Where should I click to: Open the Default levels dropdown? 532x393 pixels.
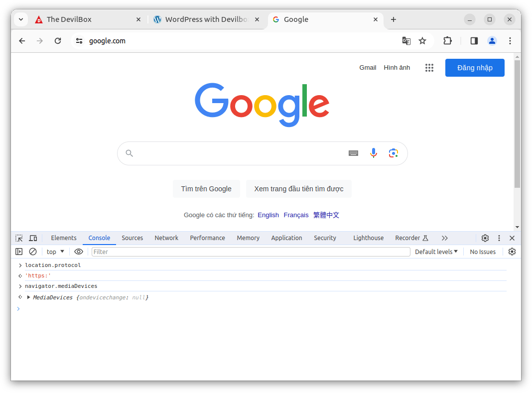pyautogui.click(x=436, y=252)
